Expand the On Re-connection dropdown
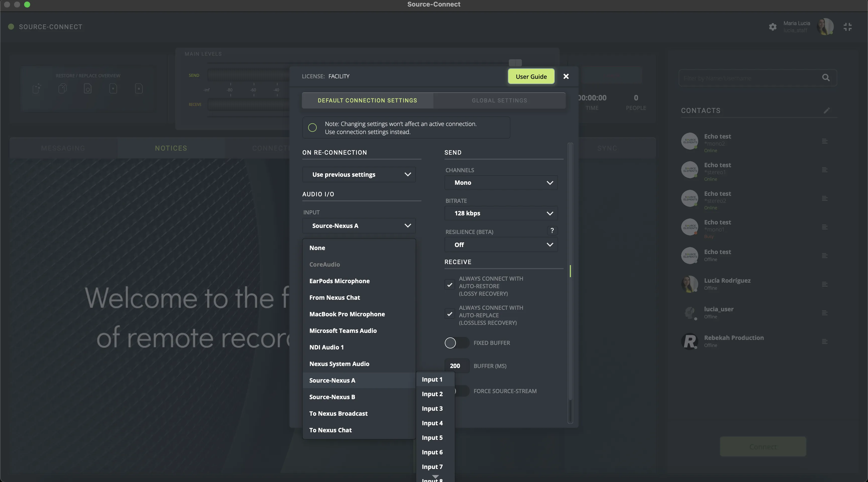868x482 pixels. (x=359, y=174)
